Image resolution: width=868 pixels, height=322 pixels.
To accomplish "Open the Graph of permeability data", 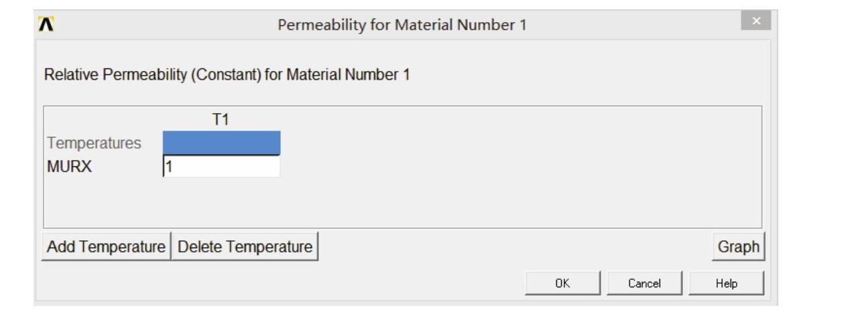I will (x=738, y=246).
